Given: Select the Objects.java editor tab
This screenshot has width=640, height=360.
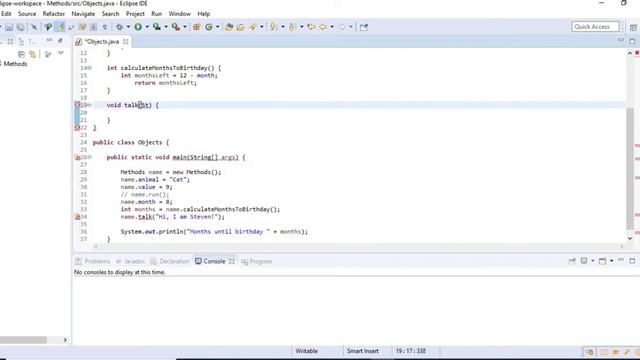Looking at the screenshot, I should (x=102, y=42).
